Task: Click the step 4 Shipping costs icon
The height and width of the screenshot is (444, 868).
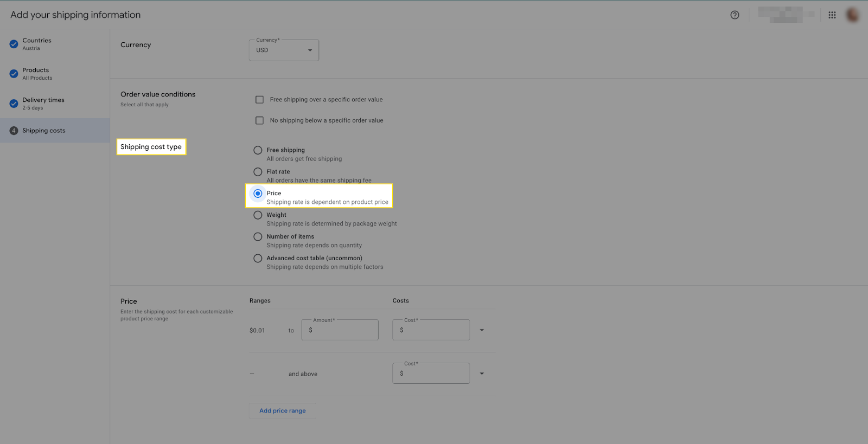Action: (14, 131)
